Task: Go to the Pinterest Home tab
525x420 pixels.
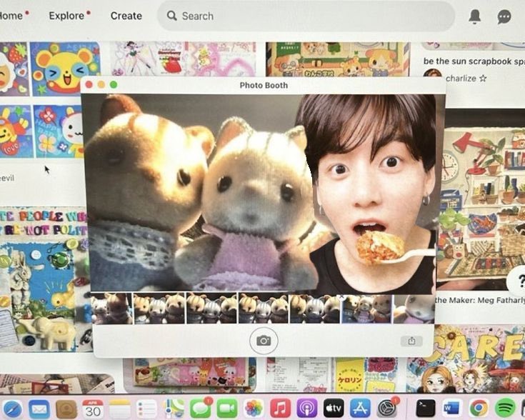Action: [11, 16]
